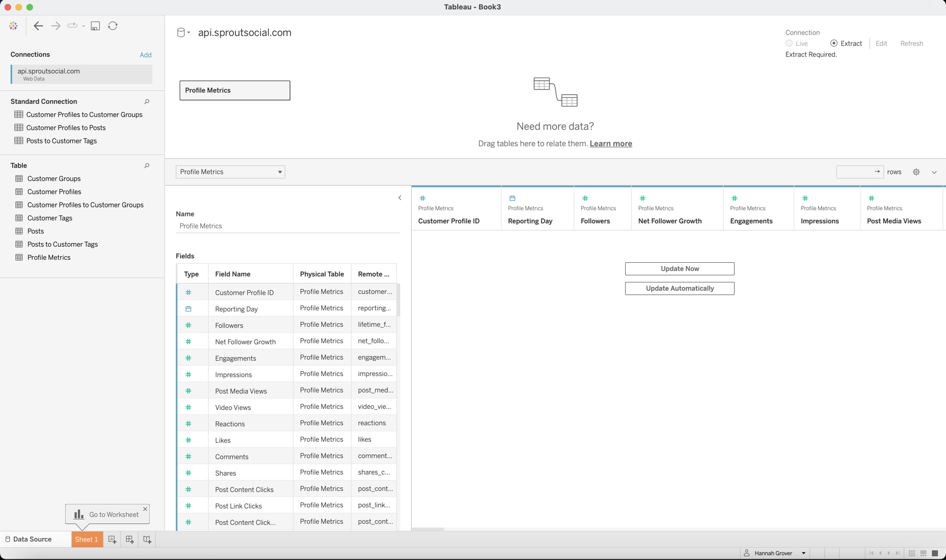Click the preview horizontal scrollbar
Screen dimensions: 946x560
pyautogui.click(x=428, y=529)
